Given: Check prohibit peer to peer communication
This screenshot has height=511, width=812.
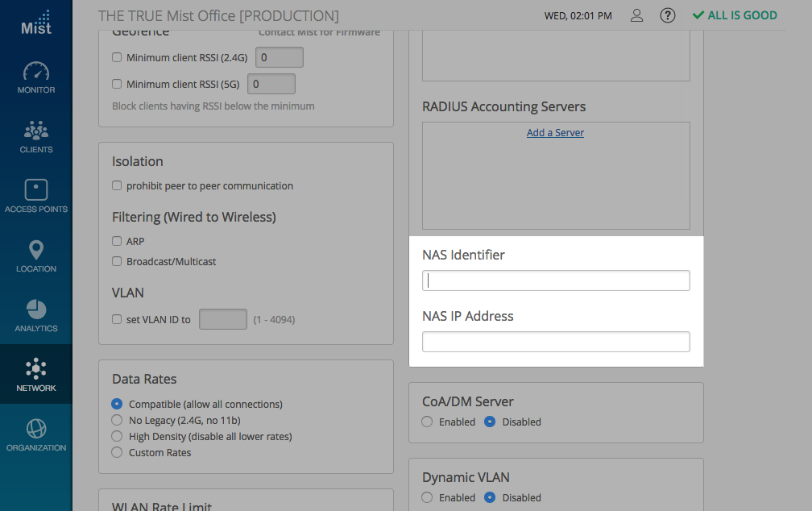Looking at the screenshot, I should tap(117, 186).
